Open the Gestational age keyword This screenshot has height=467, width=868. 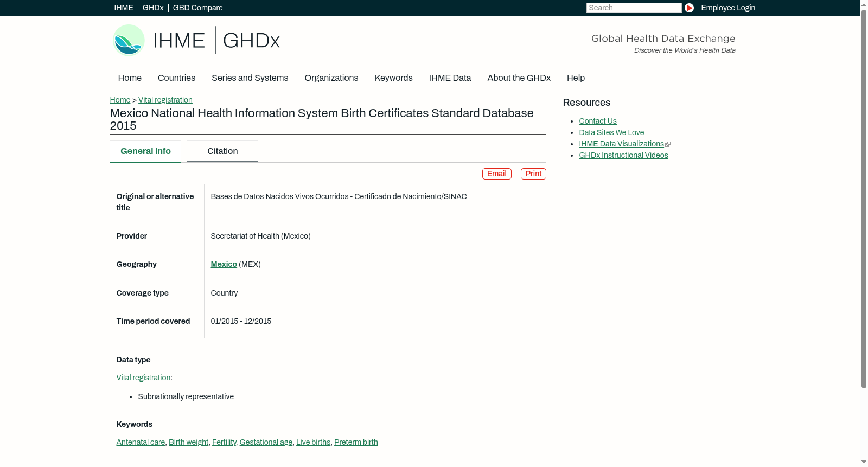266,442
